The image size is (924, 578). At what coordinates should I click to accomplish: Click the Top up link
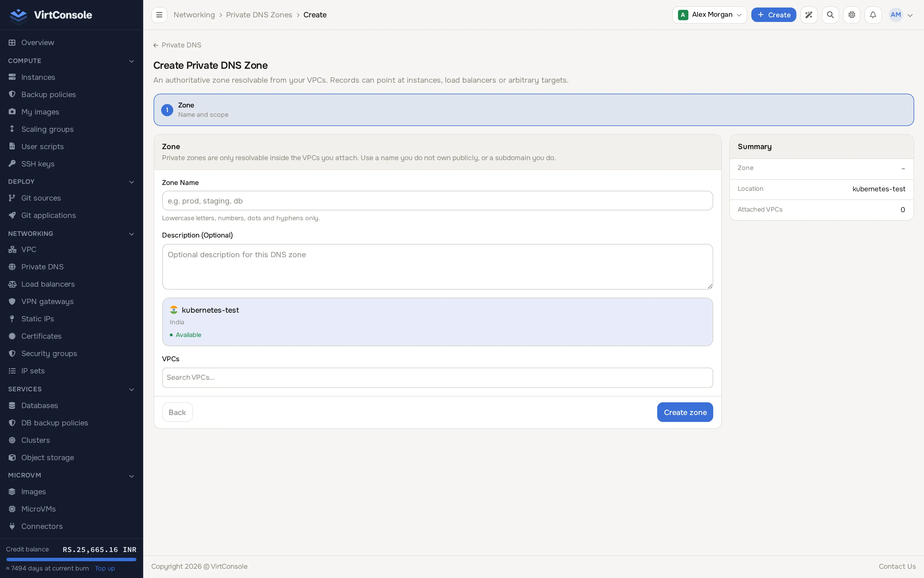point(105,568)
